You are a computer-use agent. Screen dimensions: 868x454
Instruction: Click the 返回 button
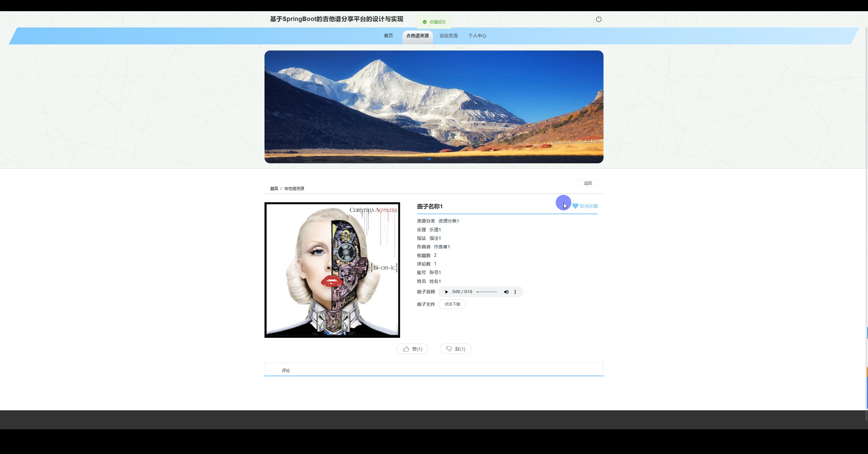(x=588, y=183)
